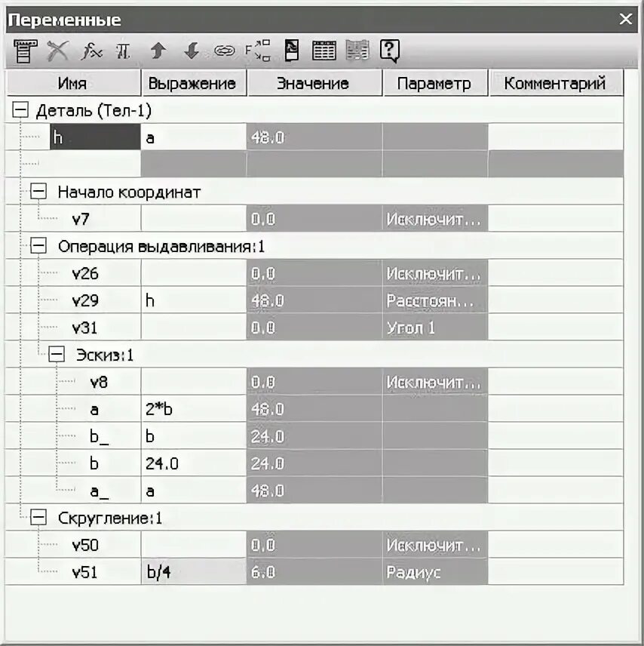The image size is (644, 646).
Task: Click expression 2*b of variable a
Action: click(194, 409)
